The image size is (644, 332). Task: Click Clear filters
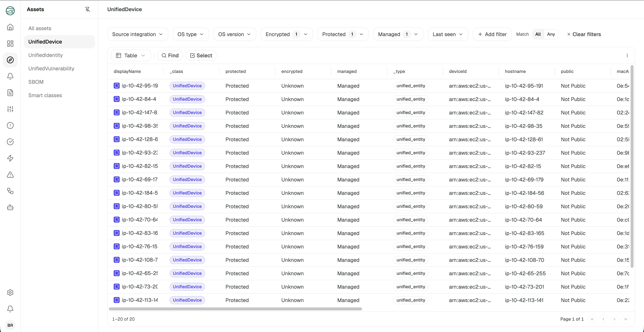[x=584, y=34]
